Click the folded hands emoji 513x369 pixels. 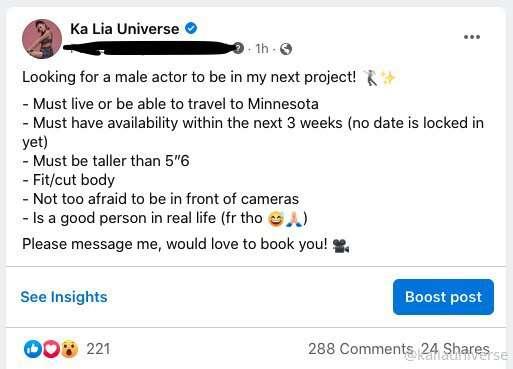pyautogui.click(x=294, y=219)
